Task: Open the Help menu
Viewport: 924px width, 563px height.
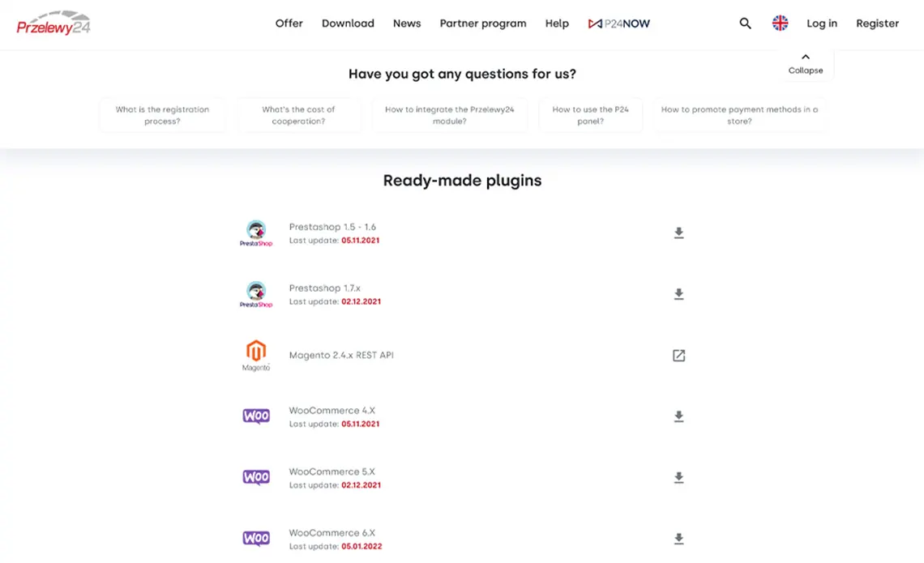Action: click(557, 23)
